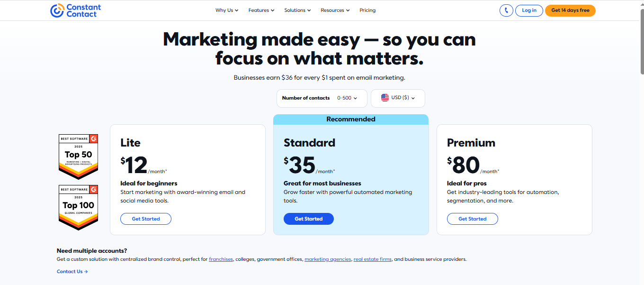The width and height of the screenshot is (644, 285).
Task: Expand the Why Us menu
Action: pyautogui.click(x=227, y=10)
